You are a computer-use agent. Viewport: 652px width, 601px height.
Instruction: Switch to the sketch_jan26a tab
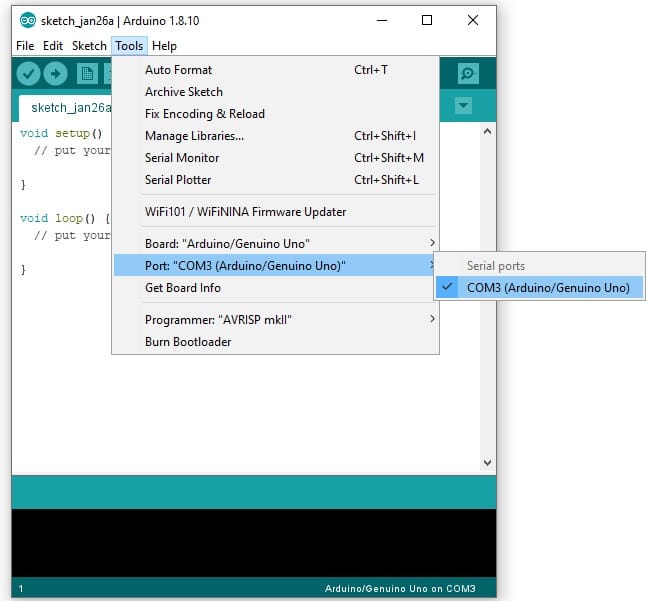65,108
